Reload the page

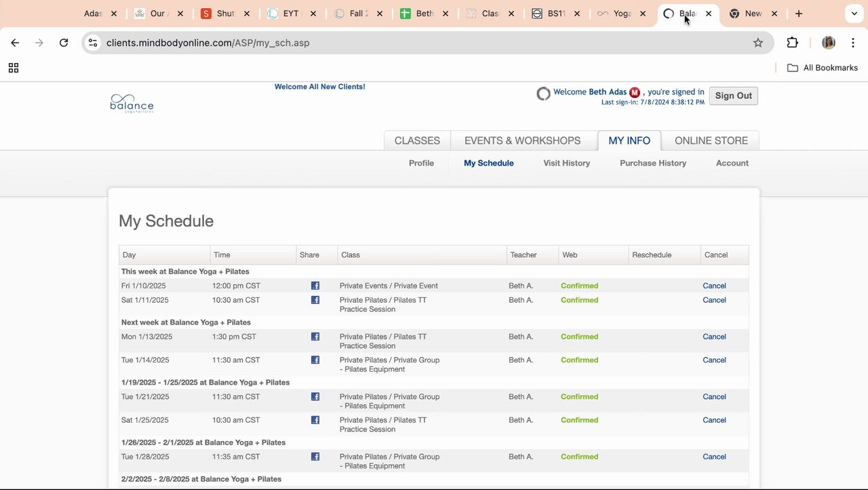64,43
